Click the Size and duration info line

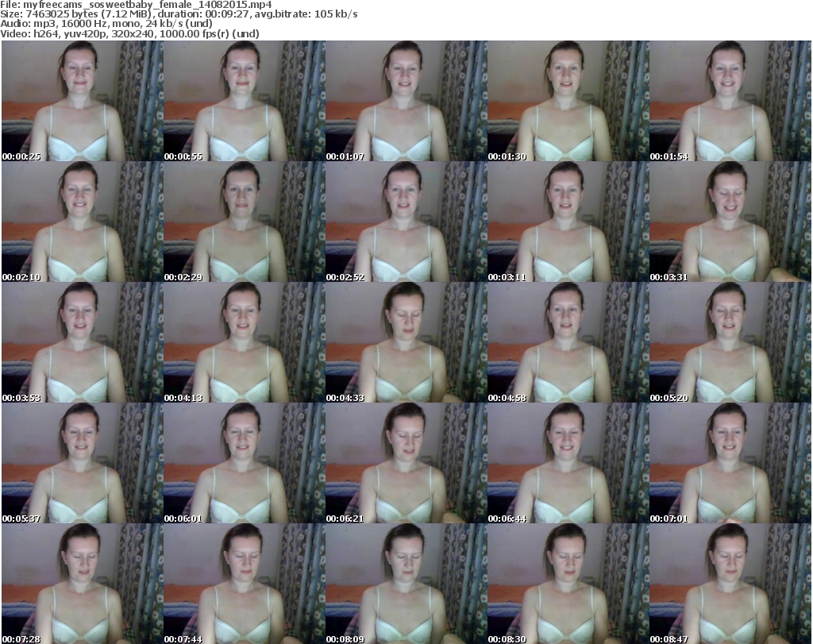(179, 14)
